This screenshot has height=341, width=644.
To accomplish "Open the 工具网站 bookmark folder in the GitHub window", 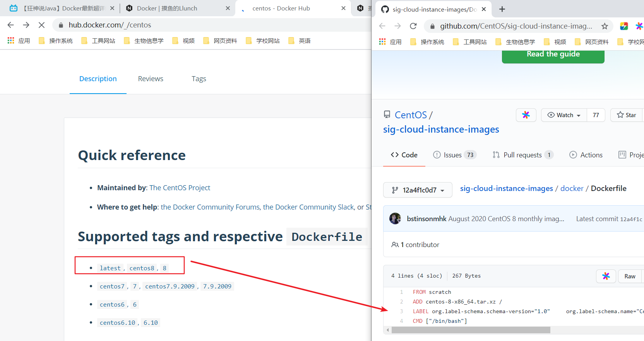I will point(470,42).
